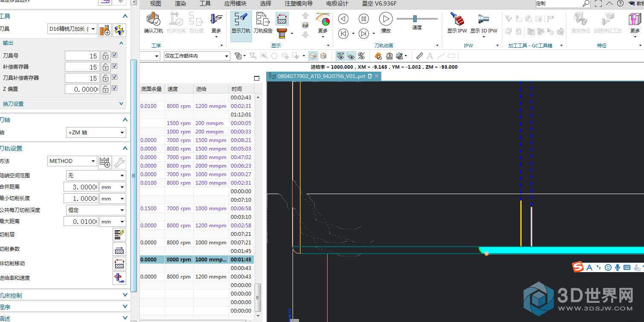Screen dimensions: 644x322
Task: Click the skip to start button
Action: 343,34
